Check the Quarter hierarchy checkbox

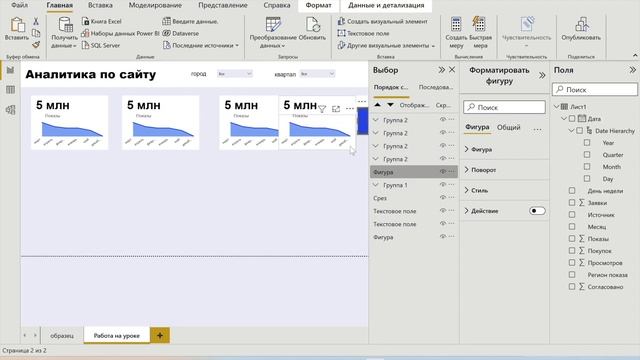coord(587,155)
